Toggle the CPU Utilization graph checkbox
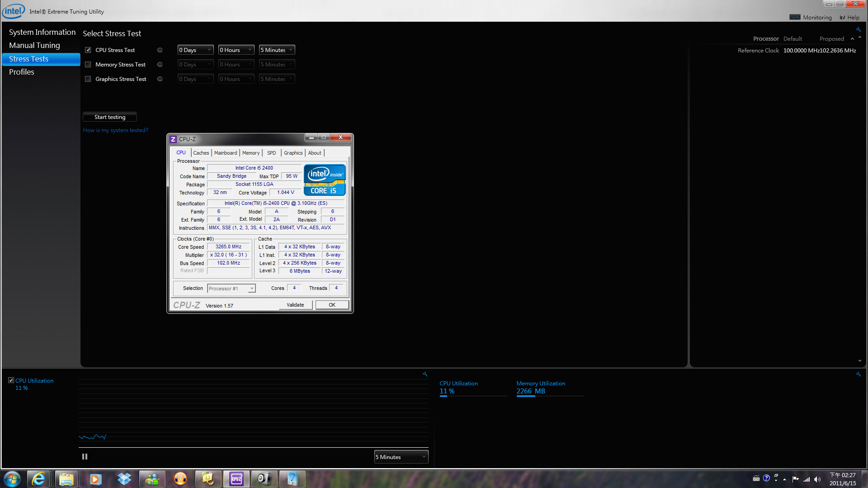The image size is (868, 488). (x=11, y=380)
